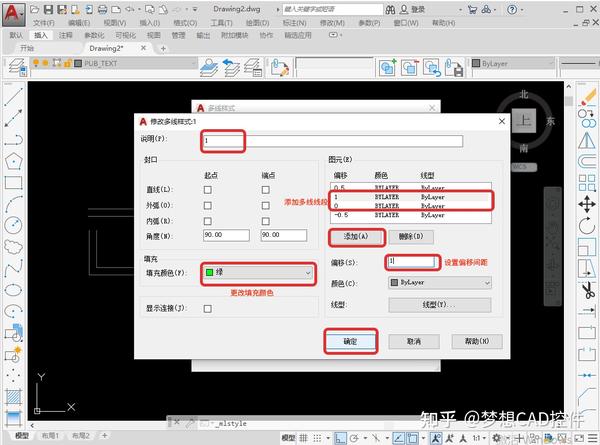The height and width of the screenshot is (445, 600).
Task: Click the 删除(D) button
Action: click(411, 236)
